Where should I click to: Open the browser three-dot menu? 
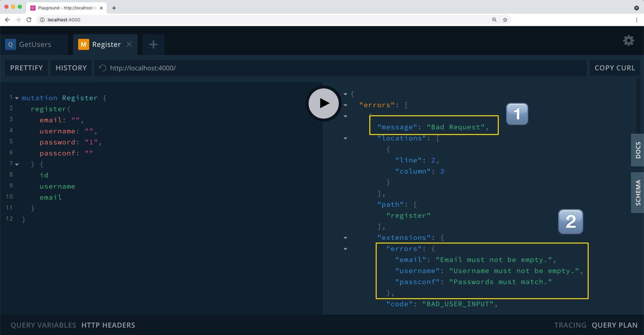[637, 20]
